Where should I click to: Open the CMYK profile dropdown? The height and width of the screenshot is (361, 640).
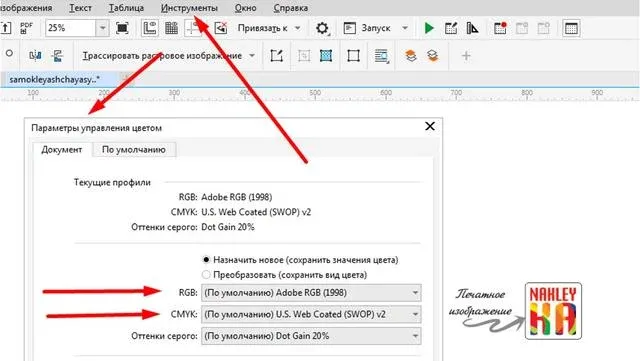tap(311, 314)
